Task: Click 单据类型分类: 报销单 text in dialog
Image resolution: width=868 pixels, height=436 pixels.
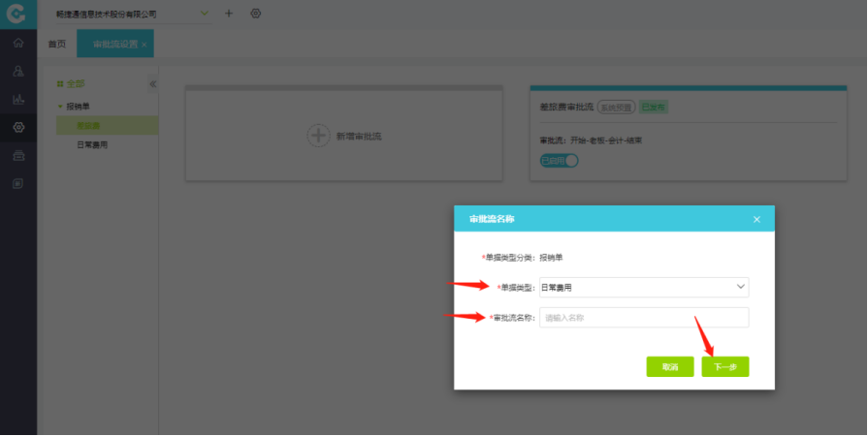Action: point(523,258)
